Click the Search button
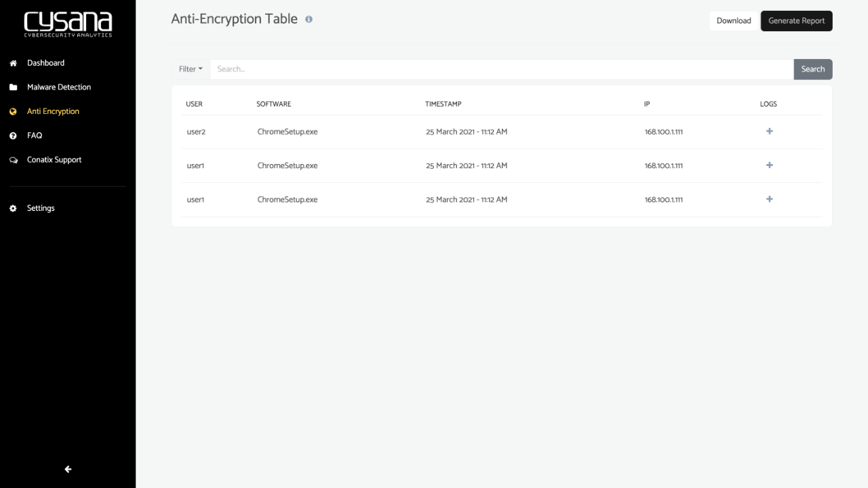Image resolution: width=868 pixels, height=488 pixels. 812,69
